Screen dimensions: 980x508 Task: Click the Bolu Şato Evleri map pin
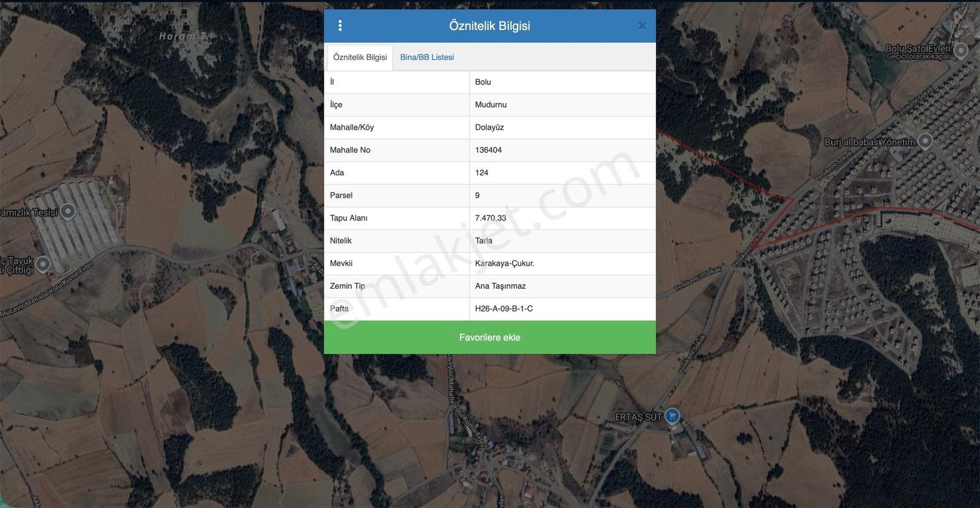962,50
